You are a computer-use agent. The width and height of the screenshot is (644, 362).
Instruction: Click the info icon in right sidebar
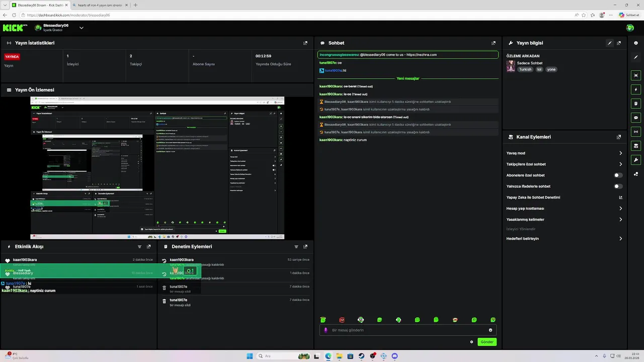coord(636,43)
